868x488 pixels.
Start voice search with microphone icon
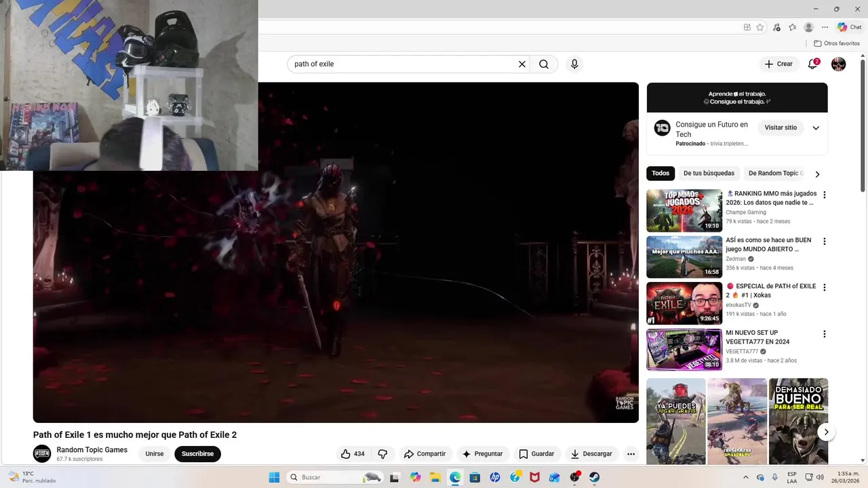574,64
